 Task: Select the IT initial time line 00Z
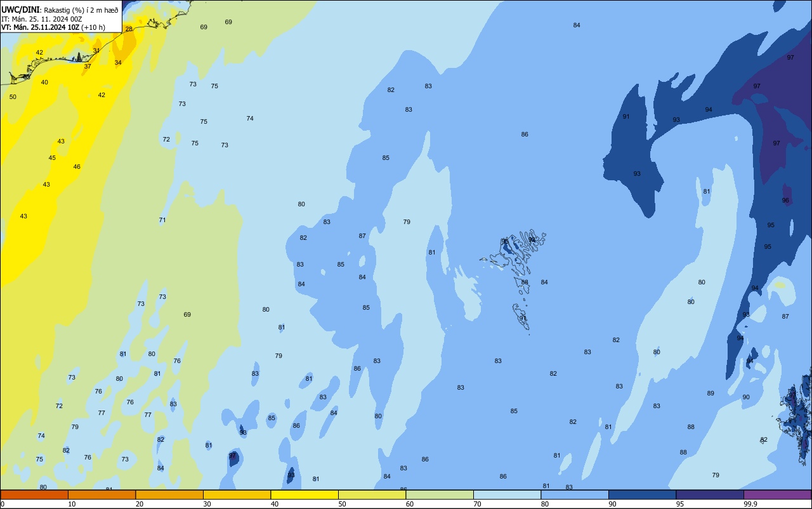tap(41, 19)
